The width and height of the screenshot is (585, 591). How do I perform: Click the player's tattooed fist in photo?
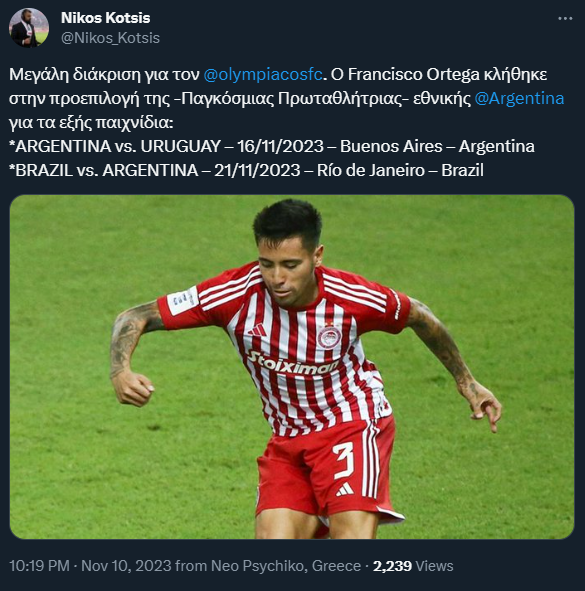pyautogui.click(x=132, y=389)
